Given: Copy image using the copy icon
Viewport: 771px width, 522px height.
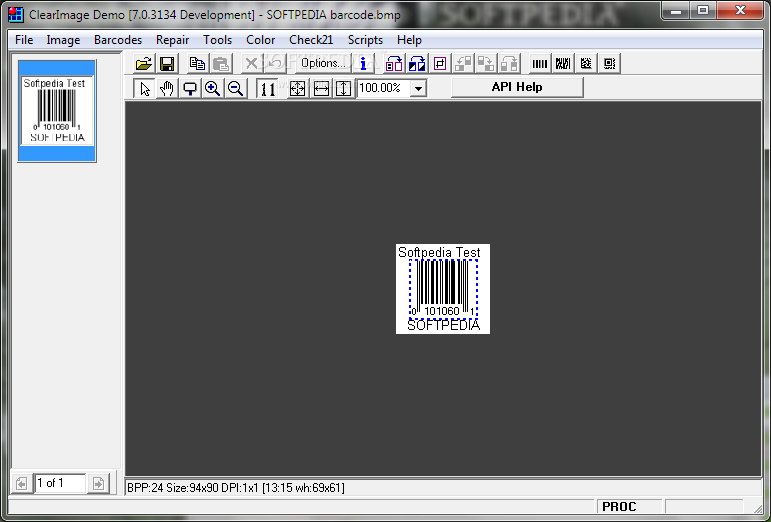Looking at the screenshot, I should [197, 63].
